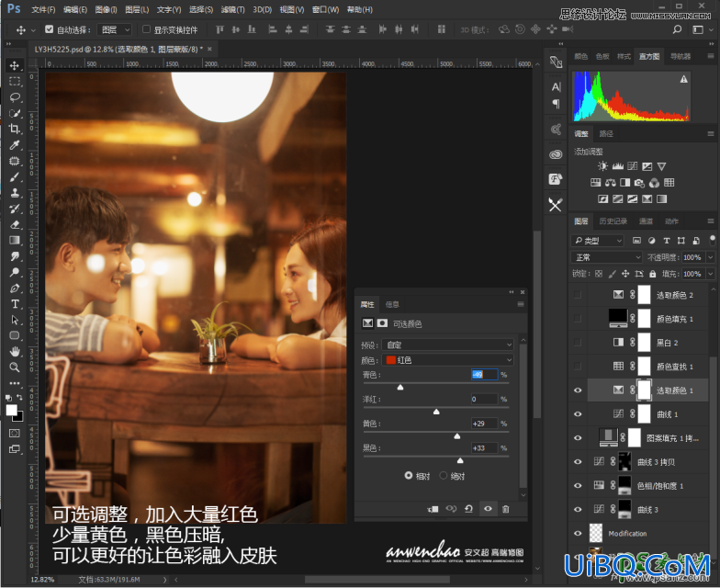The width and height of the screenshot is (720, 588).
Task: Open the 滤镜(T) menu
Action: click(233, 9)
